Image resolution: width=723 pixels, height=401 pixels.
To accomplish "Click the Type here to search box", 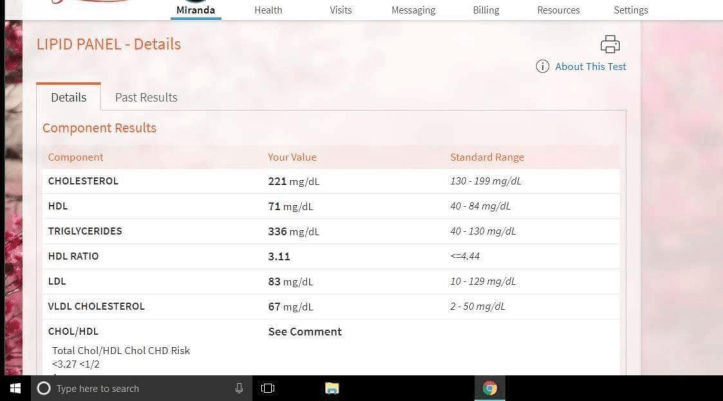I will point(140,388).
